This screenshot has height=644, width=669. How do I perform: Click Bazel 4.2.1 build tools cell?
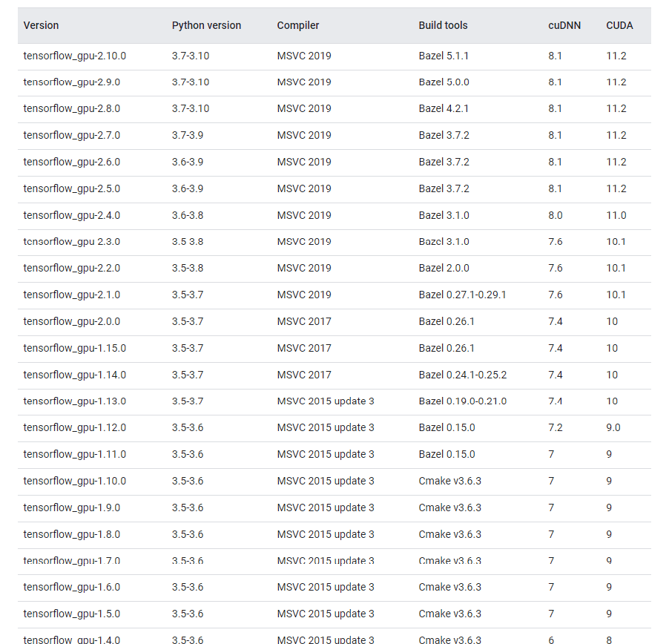tap(444, 109)
